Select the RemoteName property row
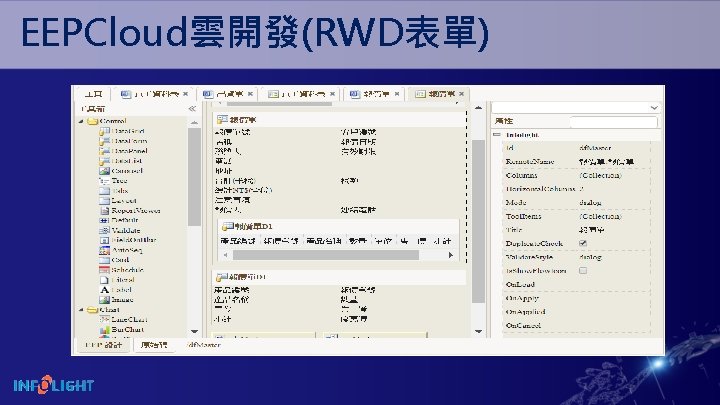Image resolution: width=720 pixels, height=405 pixels. pyautogui.click(x=578, y=162)
